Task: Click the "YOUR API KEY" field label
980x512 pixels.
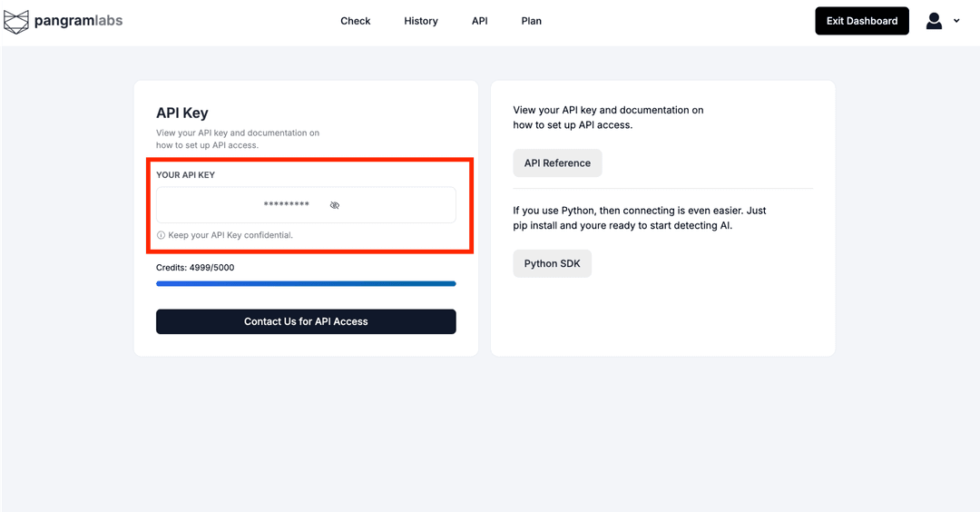Action: (185, 175)
